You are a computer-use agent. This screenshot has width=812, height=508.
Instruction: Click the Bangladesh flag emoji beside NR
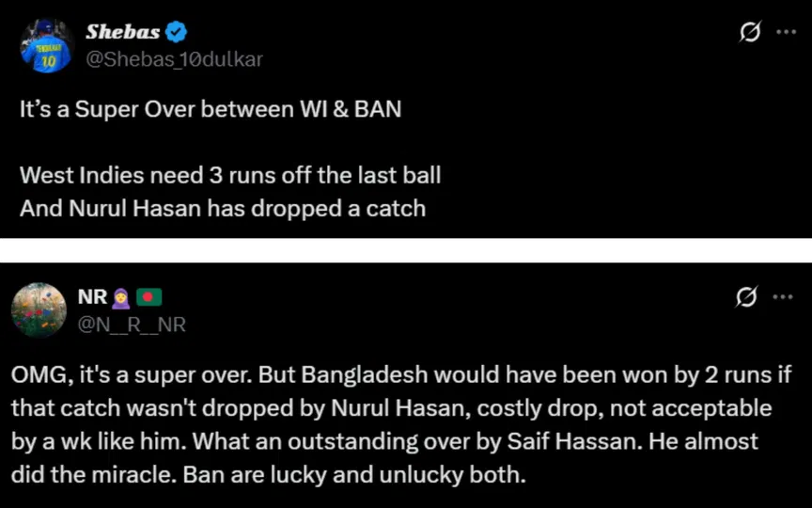(x=148, y=297)
